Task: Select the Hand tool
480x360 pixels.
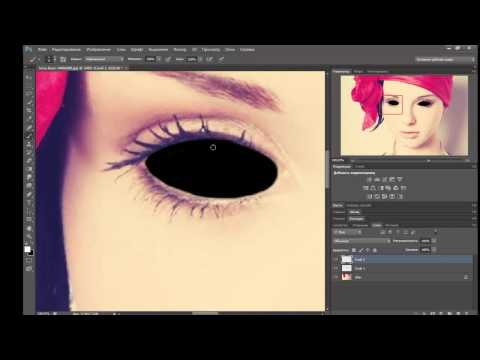Action: (29, 229)
